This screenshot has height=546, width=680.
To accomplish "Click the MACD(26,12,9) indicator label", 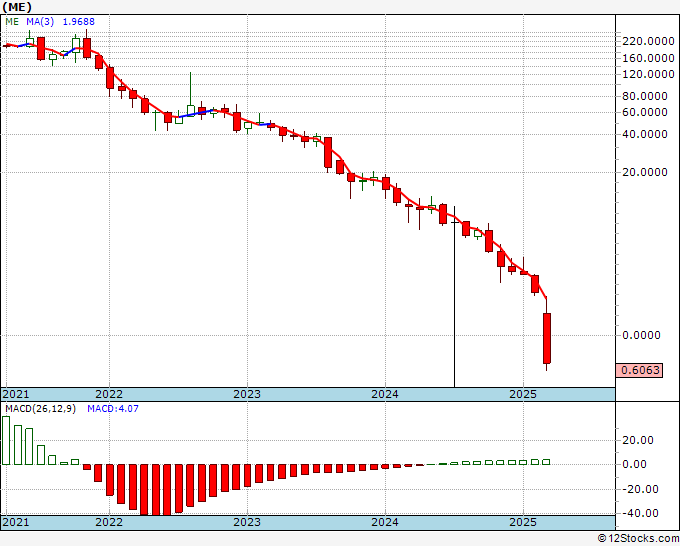I will [40, 409].
